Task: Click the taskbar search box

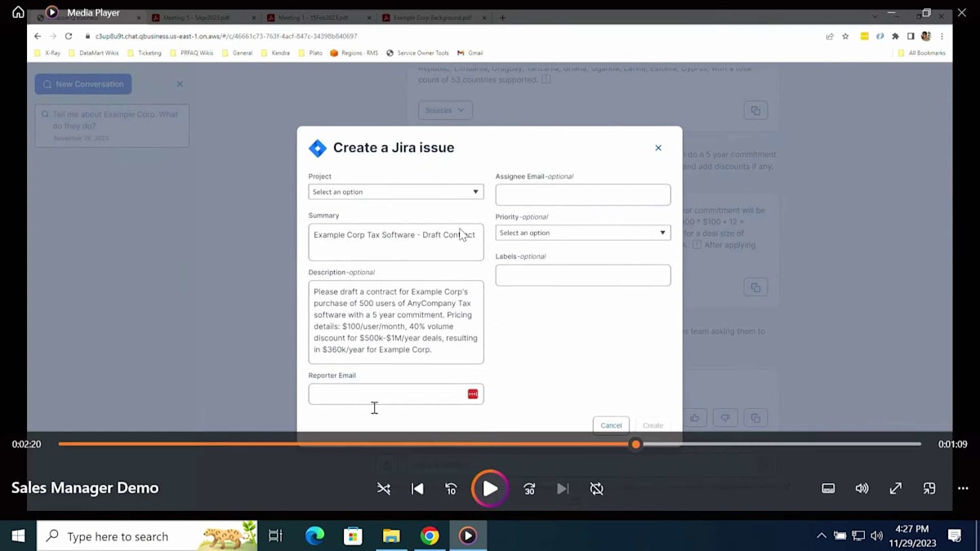Action: tap(147, 536)
